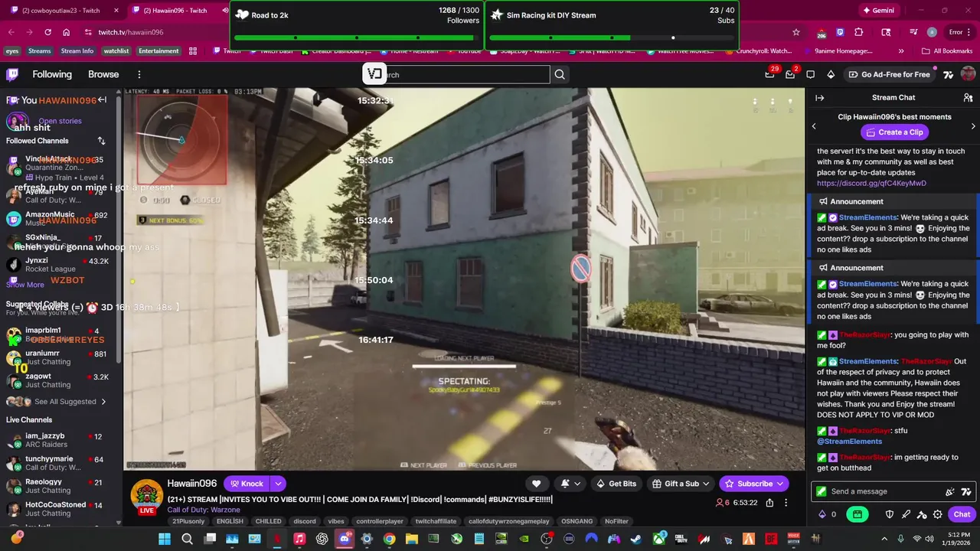Click the Sim Racing kit subs progress bar
The height and width of the screenshot is (551, 980).
pos(612,37)
